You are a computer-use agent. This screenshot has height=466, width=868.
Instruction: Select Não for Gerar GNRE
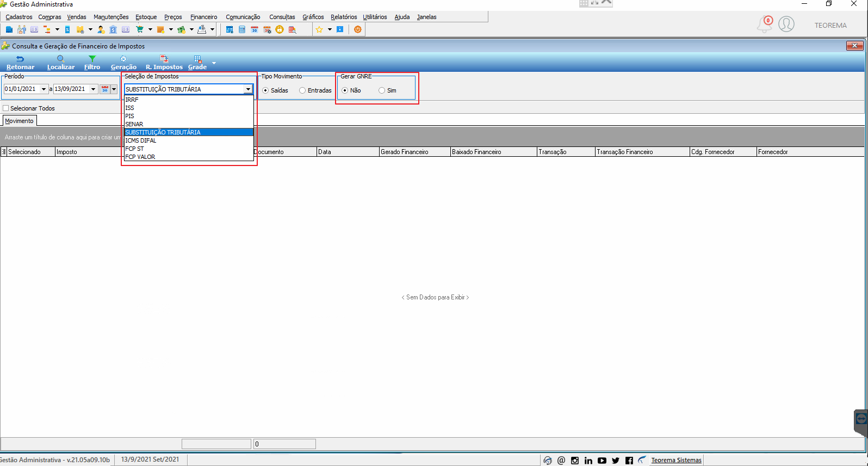(x=345, y=90)
